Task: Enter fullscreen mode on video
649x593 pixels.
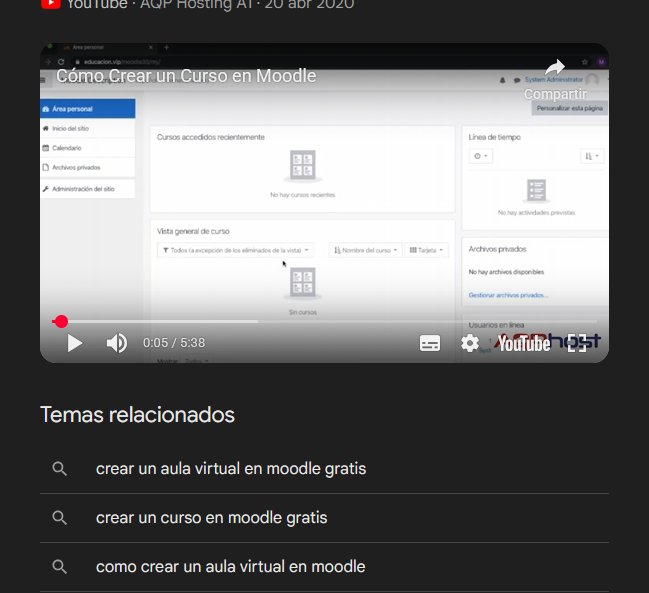Action: tap(577, 343)
